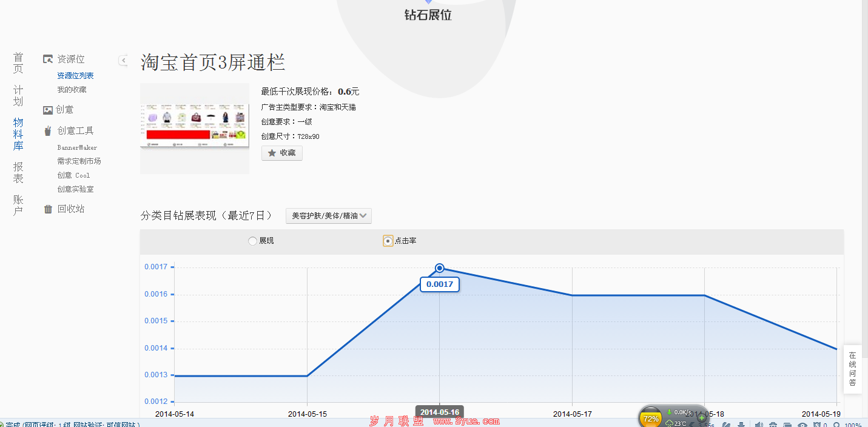The width and height of the screenshot is (868, 427).
Task: Open the 创意 Cool link
Action: coord(73,175)
